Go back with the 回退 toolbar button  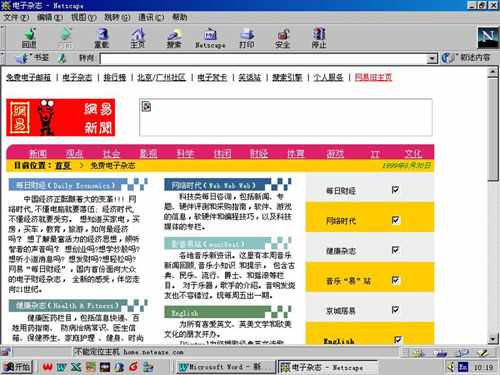coord(29,38)
